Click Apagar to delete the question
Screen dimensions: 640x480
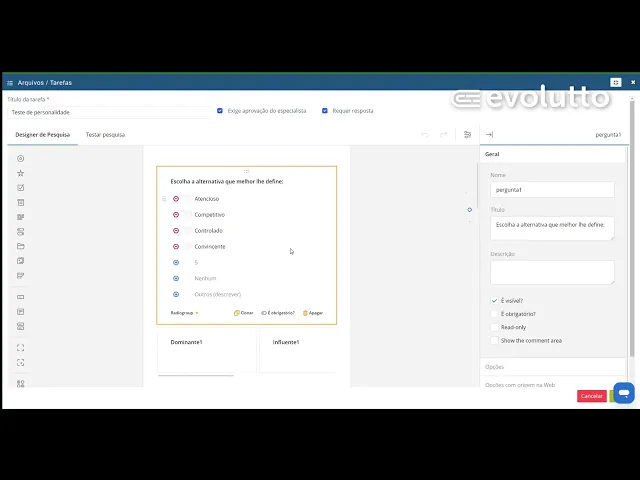(313, 313)
